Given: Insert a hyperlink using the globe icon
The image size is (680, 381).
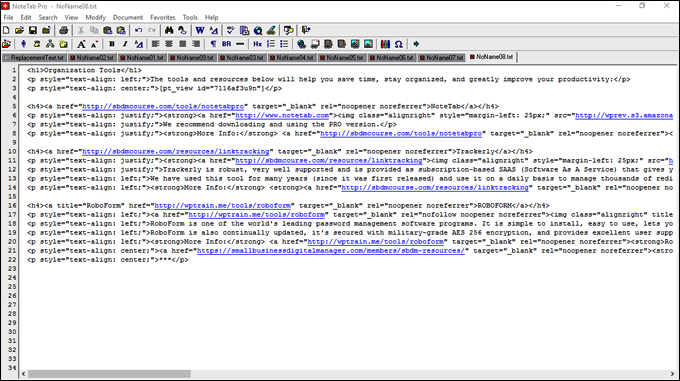Looking at the screenshot, I should [301, 44].
